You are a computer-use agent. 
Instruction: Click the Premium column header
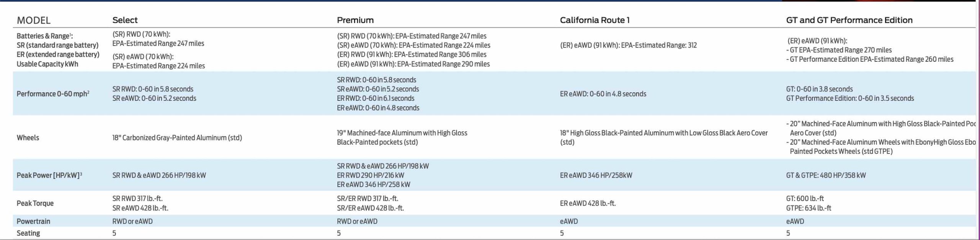point(355,20)
